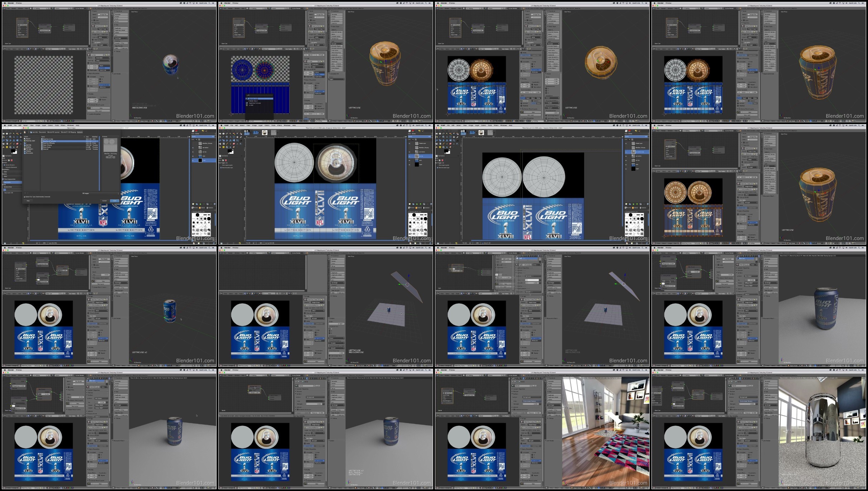The width and height of the screenshot is (868, 491).
Task: Enable Ambient Occlusion checkbox in living room render frame
Action: point(514,409)
